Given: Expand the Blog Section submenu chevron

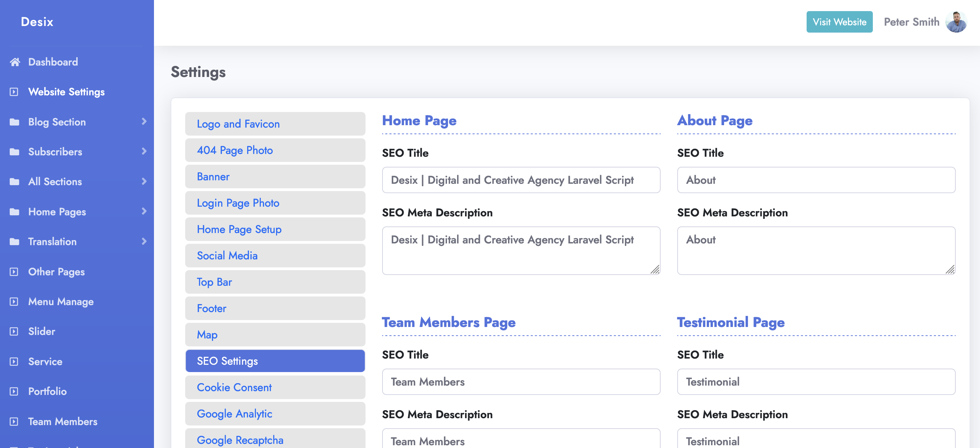Looking at the screenshot, I should (x=144, y=122).
